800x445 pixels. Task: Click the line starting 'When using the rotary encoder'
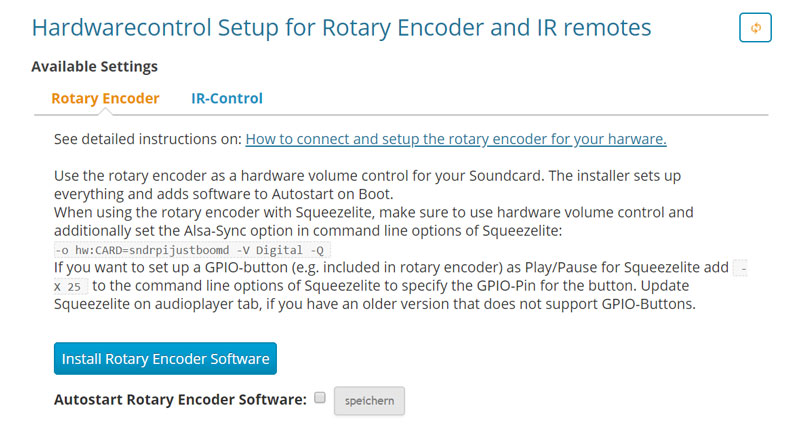[x=373, y=212]
